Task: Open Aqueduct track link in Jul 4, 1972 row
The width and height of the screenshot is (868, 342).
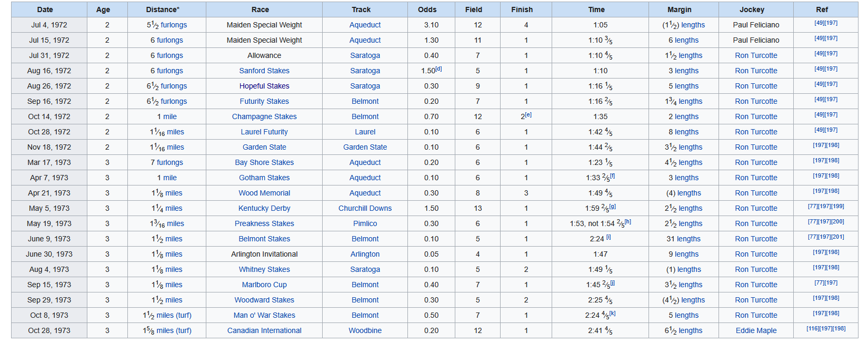Action: [365, 25]
